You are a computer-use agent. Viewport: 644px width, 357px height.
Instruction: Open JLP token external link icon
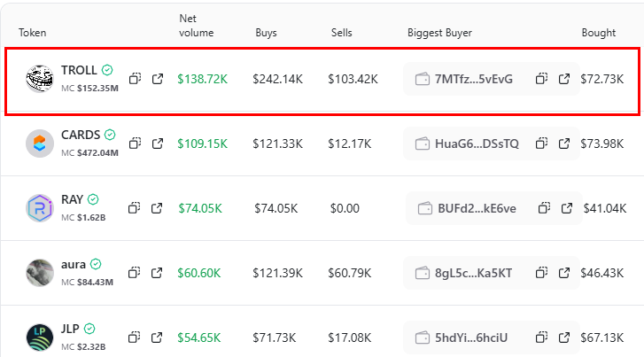158,338
